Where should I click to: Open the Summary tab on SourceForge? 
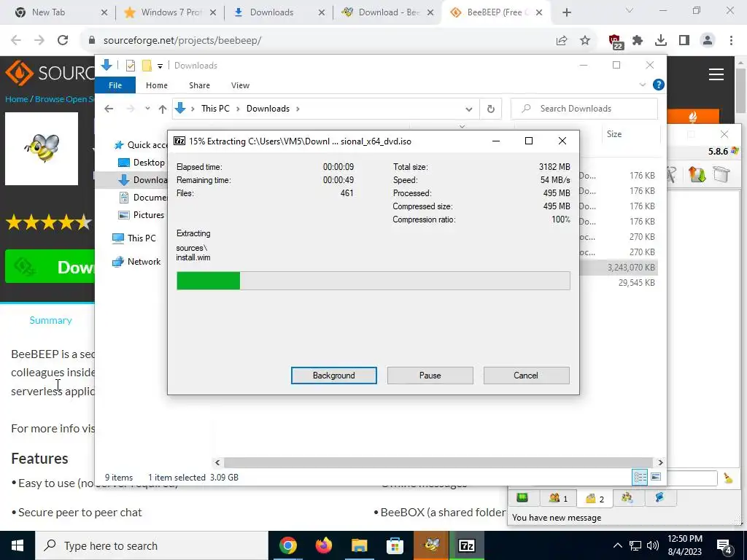50,321
